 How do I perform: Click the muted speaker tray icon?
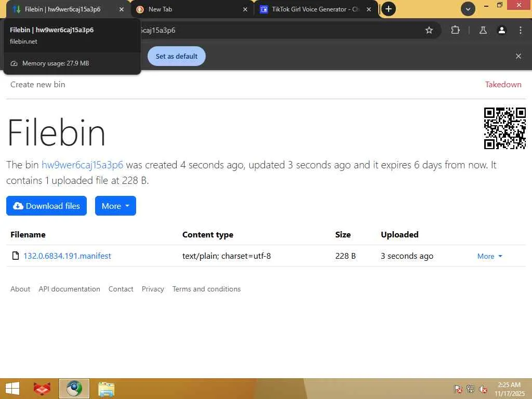(x=483, y=389)
